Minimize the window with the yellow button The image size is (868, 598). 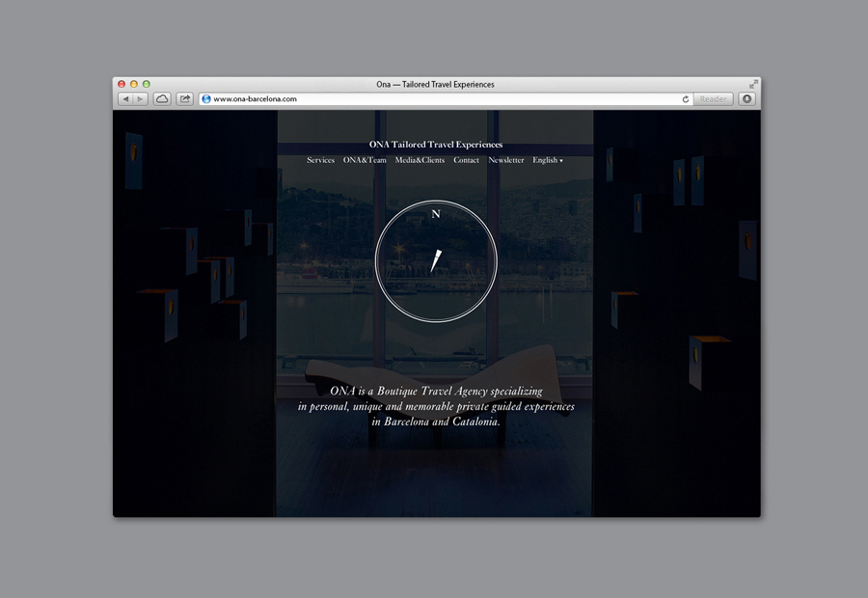tap(134, 84)
